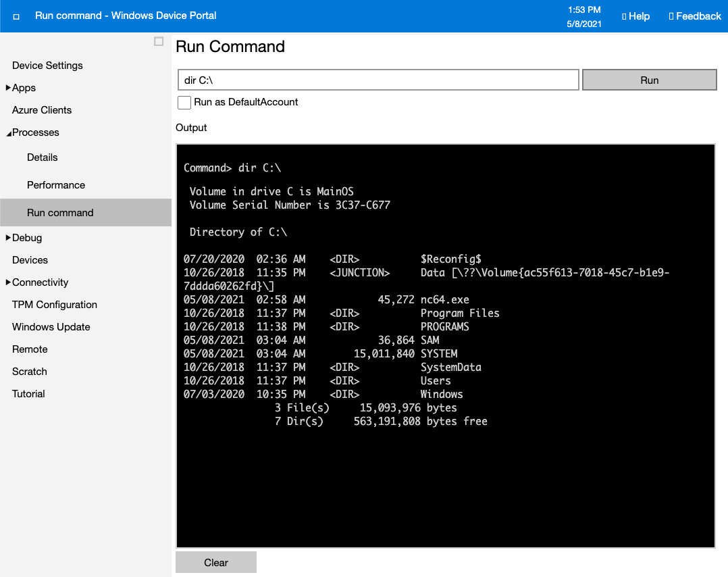This screenshot has width=728, height=577.
Task: Enable the Run as DefaultAccount checkbox
Action: click(x=184, y=103)
